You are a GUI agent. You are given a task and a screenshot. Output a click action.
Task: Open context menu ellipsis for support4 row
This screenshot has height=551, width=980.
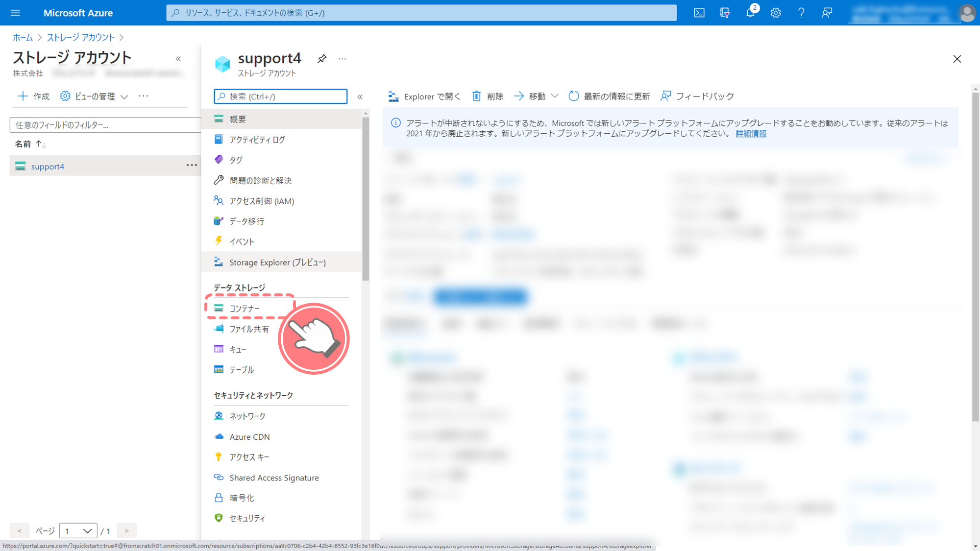[x=192, y=166]
